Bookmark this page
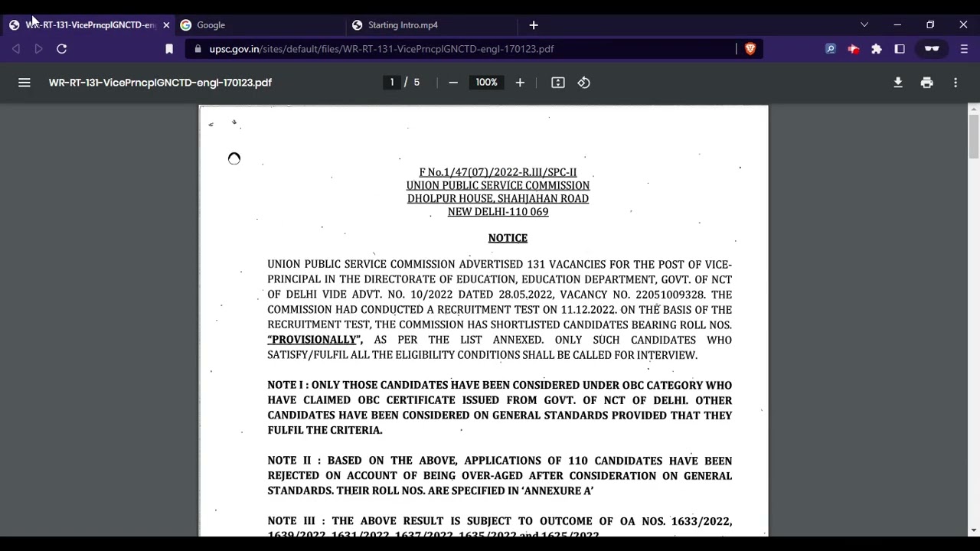Viewport: 980px width, 551px height. pos(169,49)
